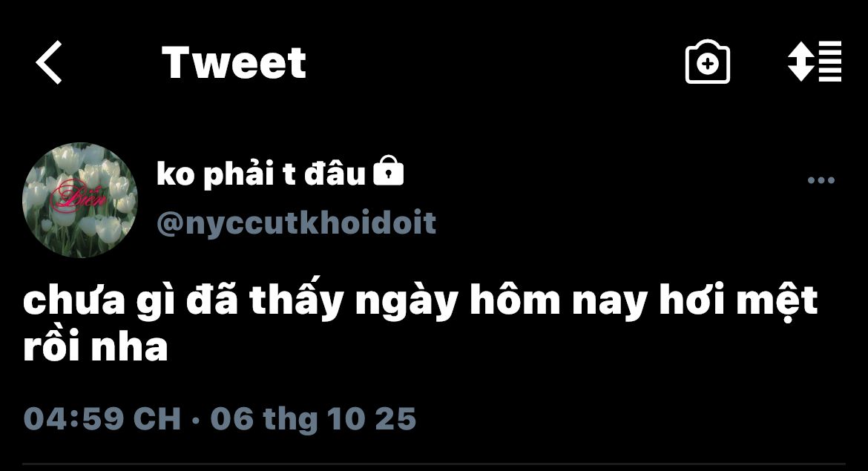Screen dimensions: 868x471
Task: Open the white tulips profile picture
Action: [x=79, y=200]
